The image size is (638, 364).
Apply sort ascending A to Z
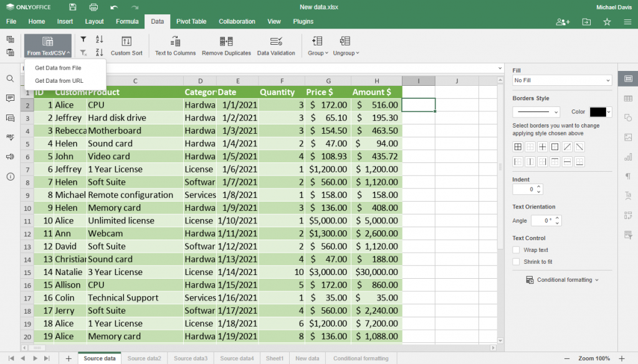(x=98, y=39)
